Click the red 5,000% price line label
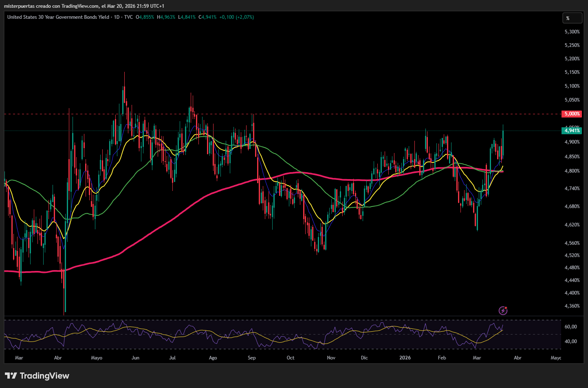The width and height of the screenshot is (588, 388). [571, 114]
